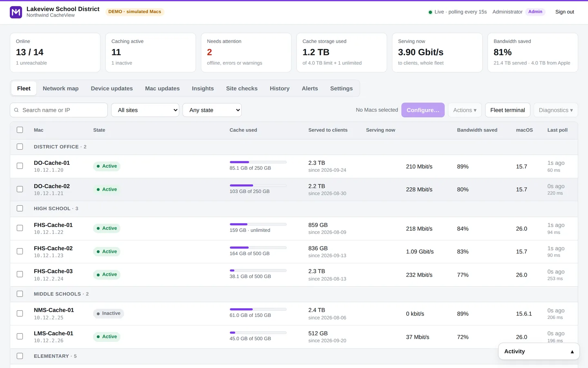
Task: Click the Configure... button
Action: (x=423, y=110)
